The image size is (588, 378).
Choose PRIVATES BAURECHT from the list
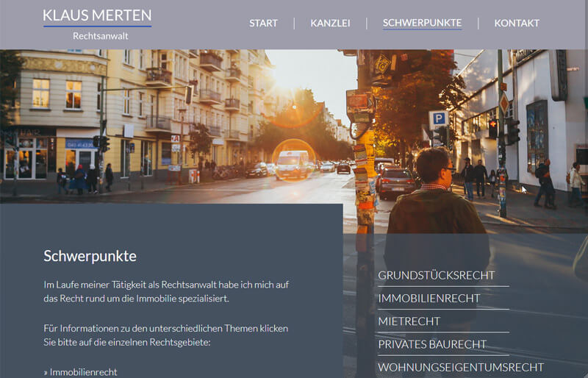432,344
